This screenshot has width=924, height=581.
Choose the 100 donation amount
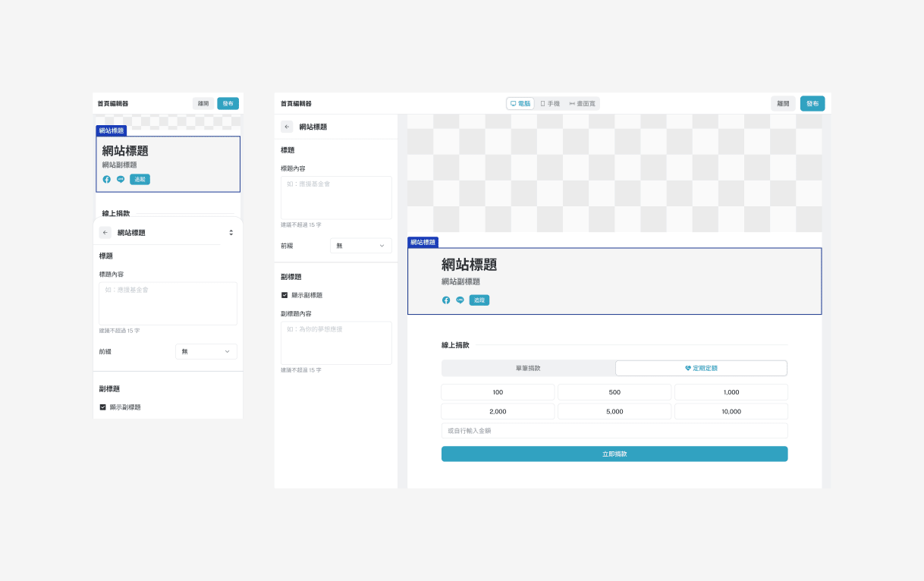tap(498, 392)
